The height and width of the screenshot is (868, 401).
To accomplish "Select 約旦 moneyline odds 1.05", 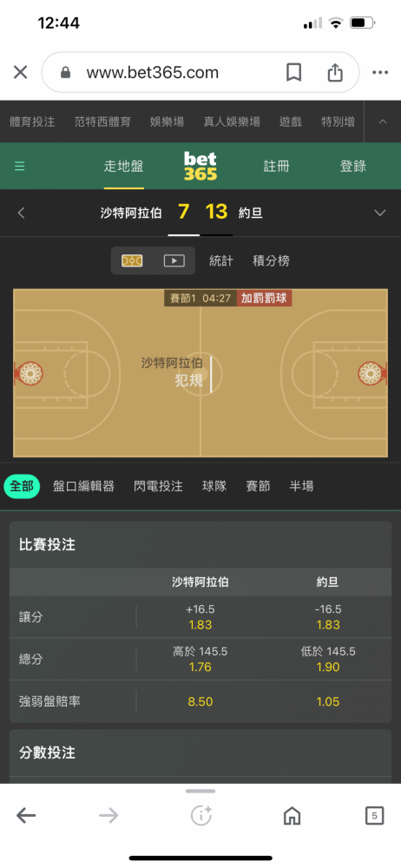I will [x=327, y=701].
